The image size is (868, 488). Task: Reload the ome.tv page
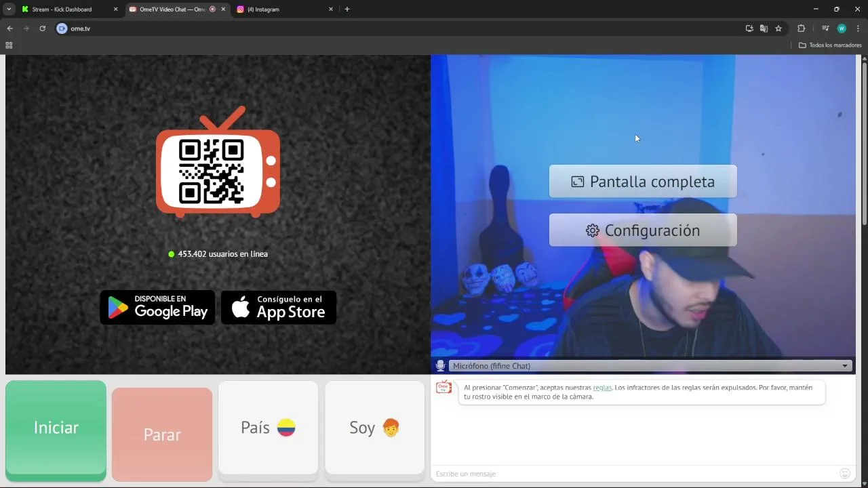[x=42, y=28]
